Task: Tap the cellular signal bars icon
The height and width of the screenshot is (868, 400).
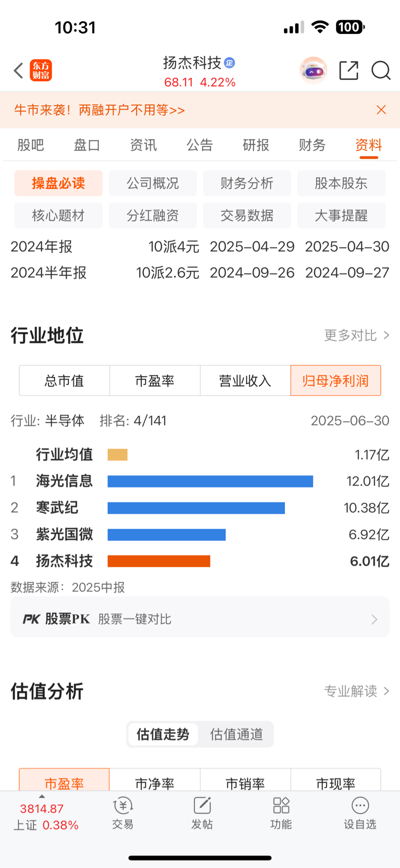Action: pyautogui.click(x=294, y=28)
